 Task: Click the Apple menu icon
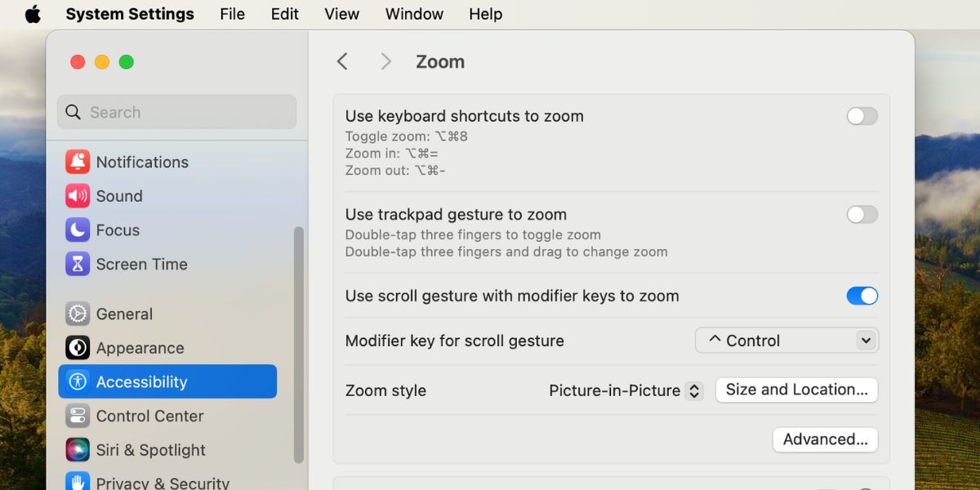point(31,13)
